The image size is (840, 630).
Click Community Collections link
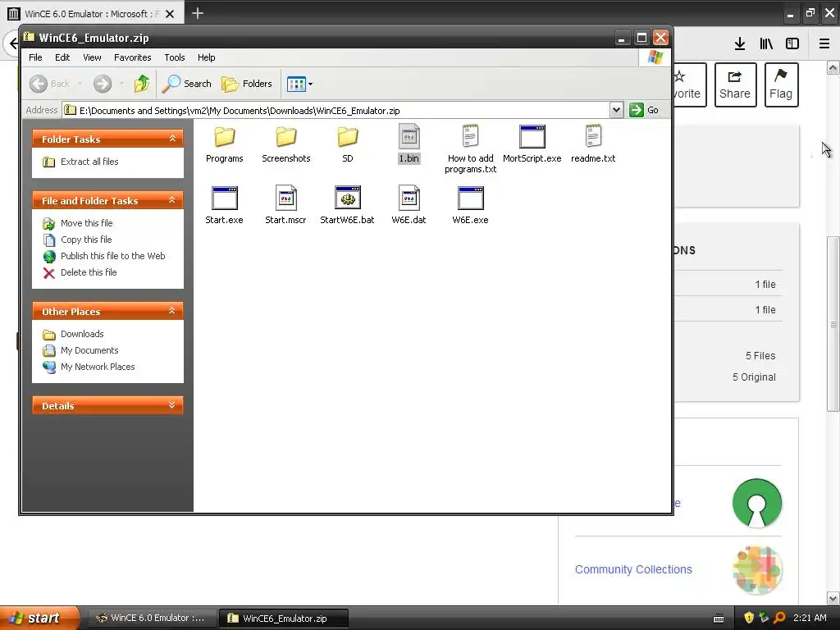(x=633, y=569)
